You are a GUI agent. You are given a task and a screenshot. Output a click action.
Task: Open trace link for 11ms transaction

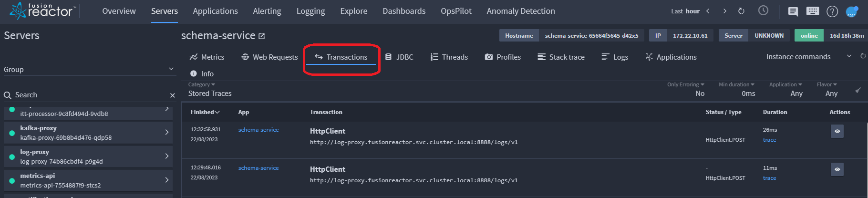[x=769, y=178]
